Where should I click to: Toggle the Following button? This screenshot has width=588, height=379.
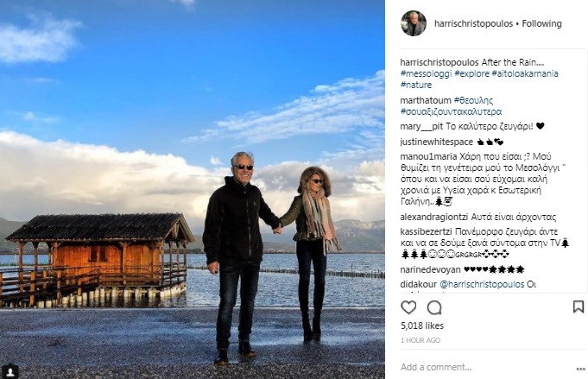[541, 23]
